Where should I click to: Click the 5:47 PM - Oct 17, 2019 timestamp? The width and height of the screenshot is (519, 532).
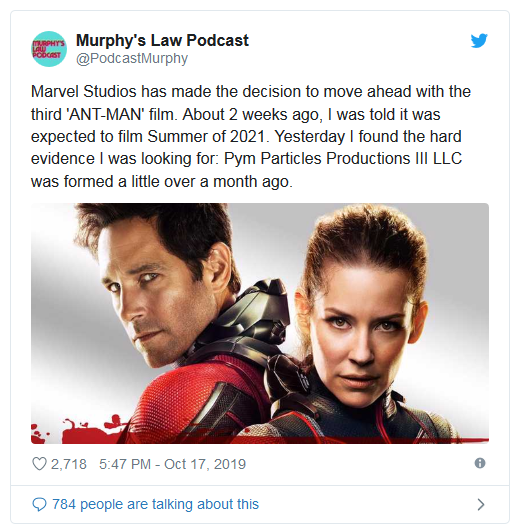172,464
